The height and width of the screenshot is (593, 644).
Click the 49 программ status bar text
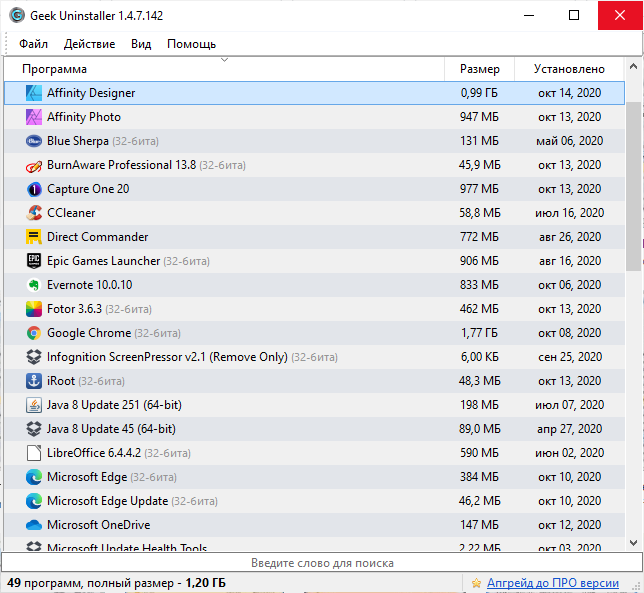116,583
